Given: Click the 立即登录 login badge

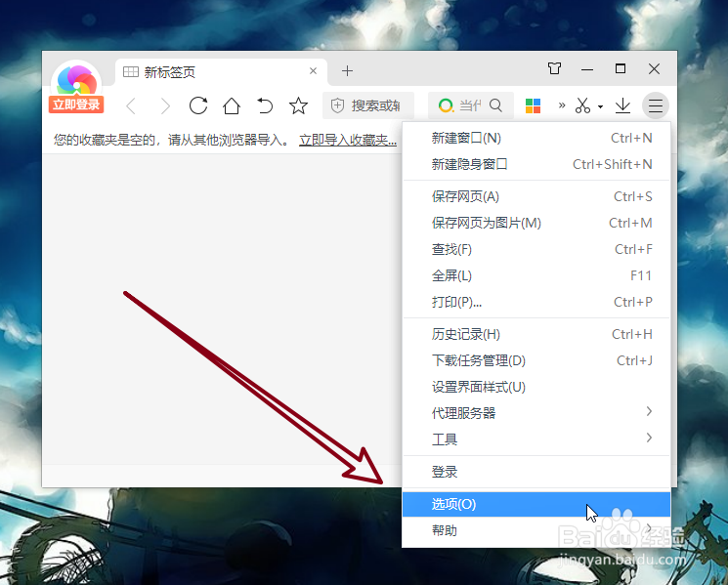Looking at the screenshot, I should pos(76,104).
